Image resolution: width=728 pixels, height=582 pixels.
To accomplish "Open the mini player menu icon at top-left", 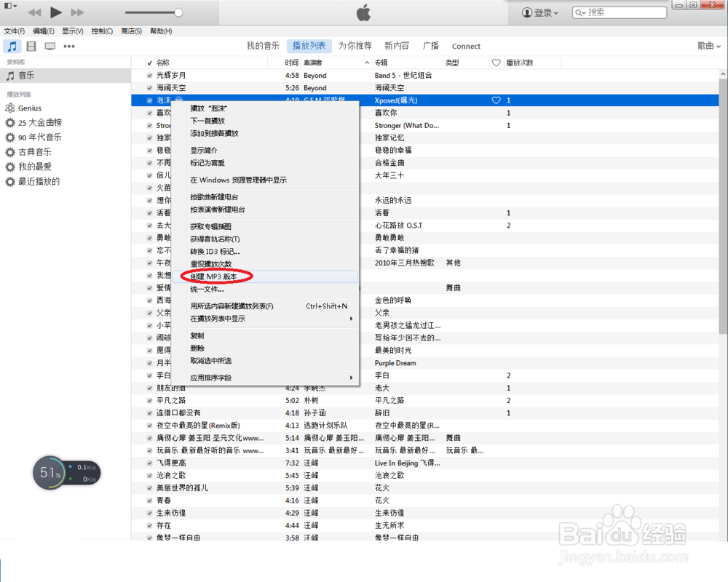I will pyautogui.click(x=10, y=6).
